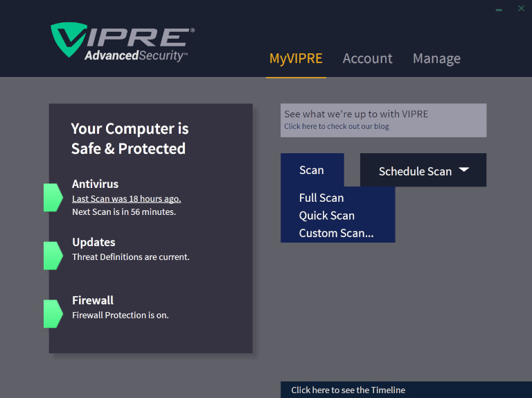Switch to the MyVIPRE tab

point(296,59)
